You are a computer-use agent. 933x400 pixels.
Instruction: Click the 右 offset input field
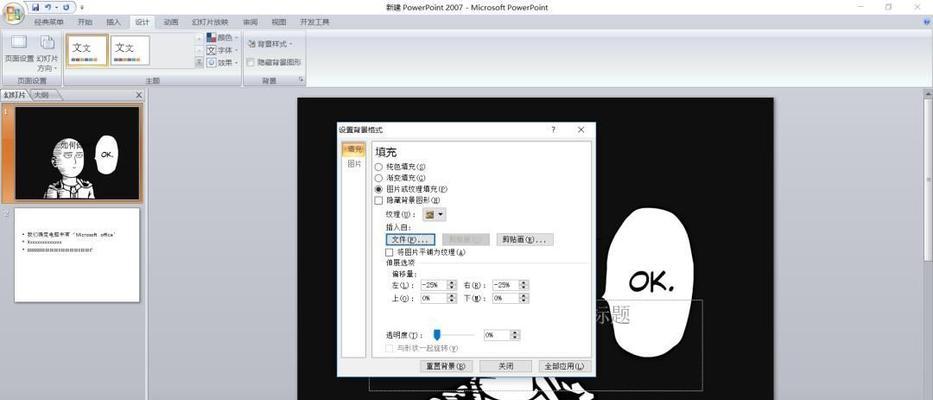tap(506, 285)
